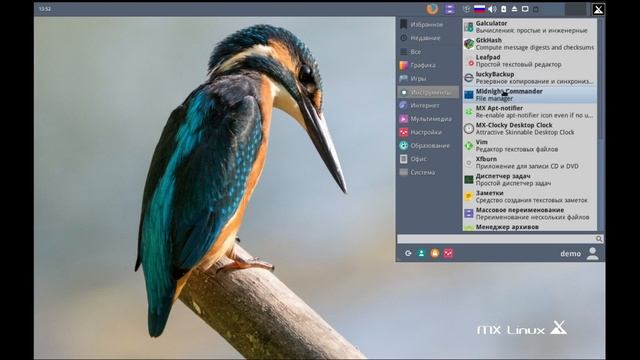Click the Galculator calculator icon

click(x=469, y=27)
